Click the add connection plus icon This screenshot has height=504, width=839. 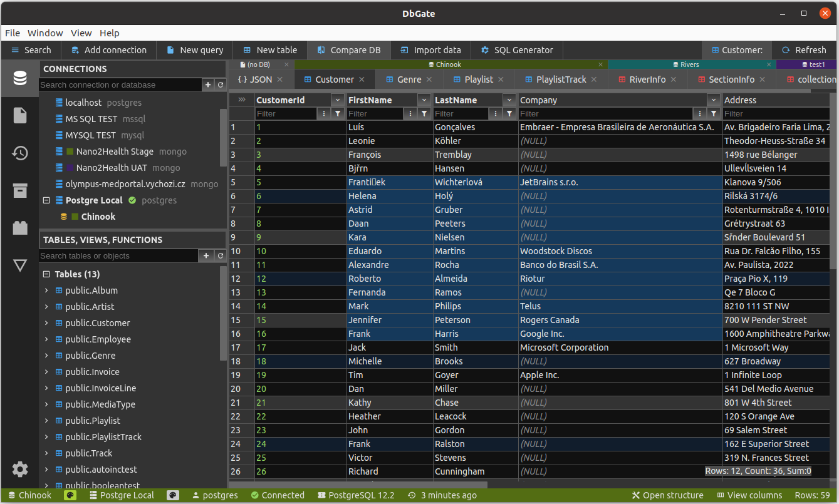pos(207,85)
